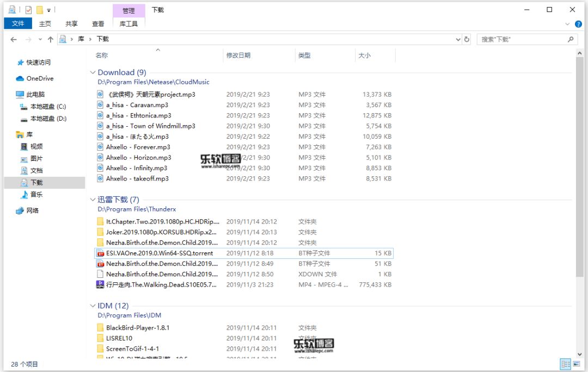Open the quick access toolbar customize dropdown

pyautogui.click(x=49, y=10)
